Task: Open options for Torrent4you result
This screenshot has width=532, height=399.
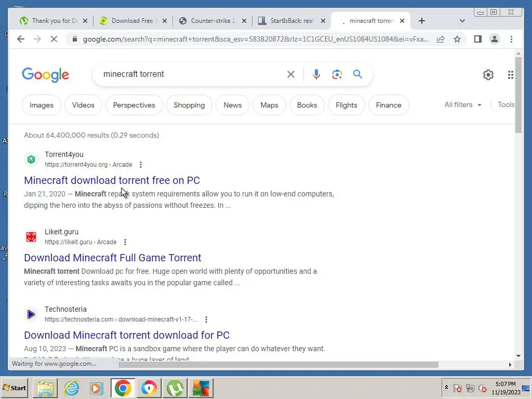Action: click(140, 165)
